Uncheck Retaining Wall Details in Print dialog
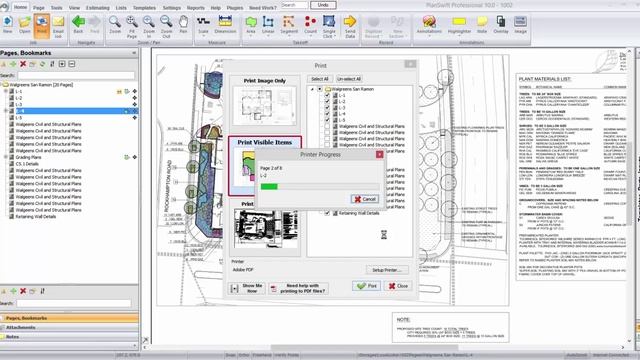The width and height of the screenshot is (640, 360). pos(327,213)
